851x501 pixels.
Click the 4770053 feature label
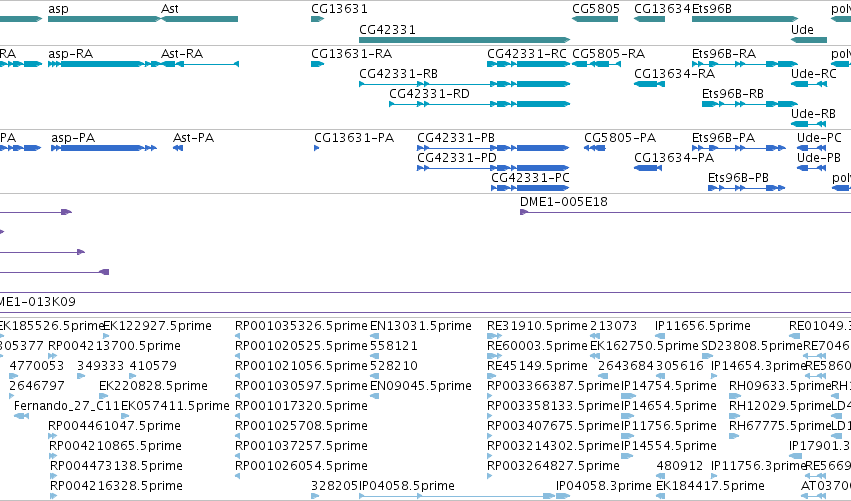pyautogui.click(x=36, y=366)
